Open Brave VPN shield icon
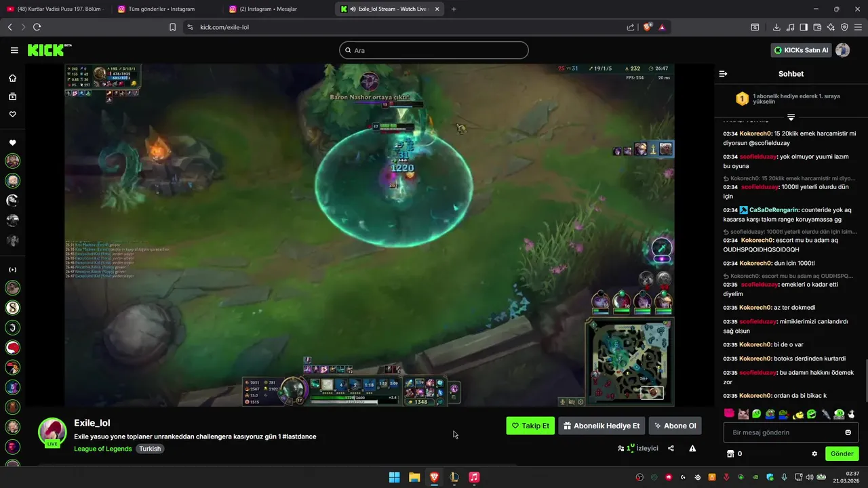This screenshot has height=488, width=868. pyautogui.click(x=844, y=27)
